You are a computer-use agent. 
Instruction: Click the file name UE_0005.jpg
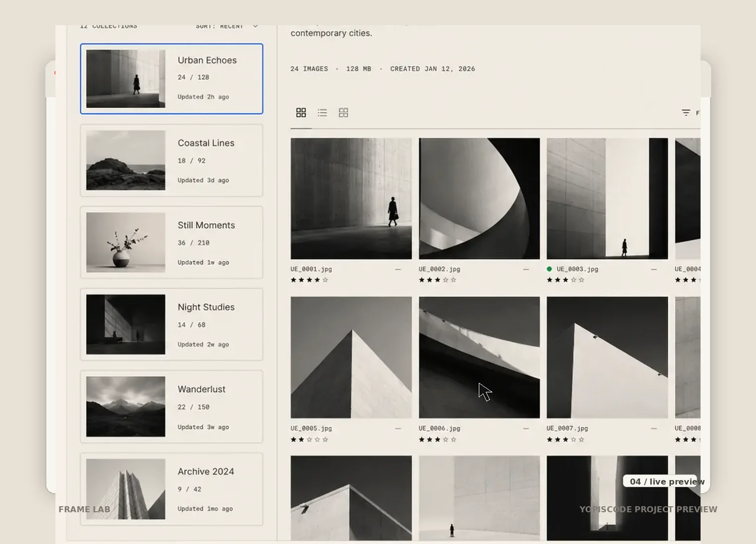point(311,429)
